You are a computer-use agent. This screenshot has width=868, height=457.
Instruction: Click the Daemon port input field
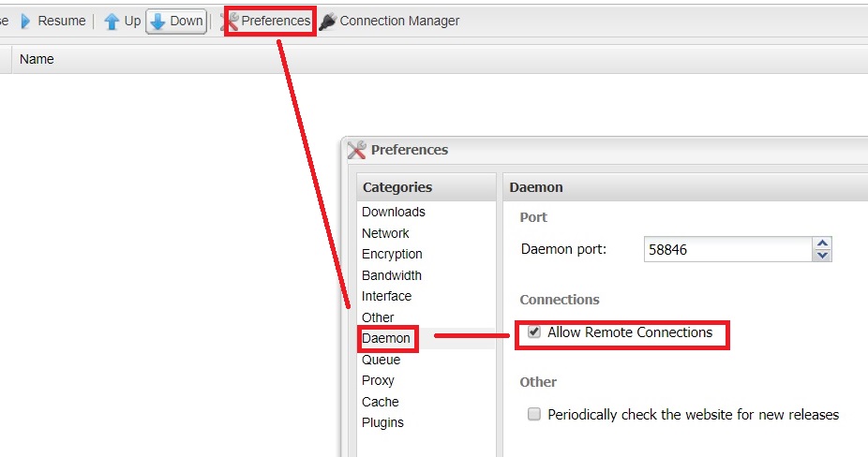727,249
